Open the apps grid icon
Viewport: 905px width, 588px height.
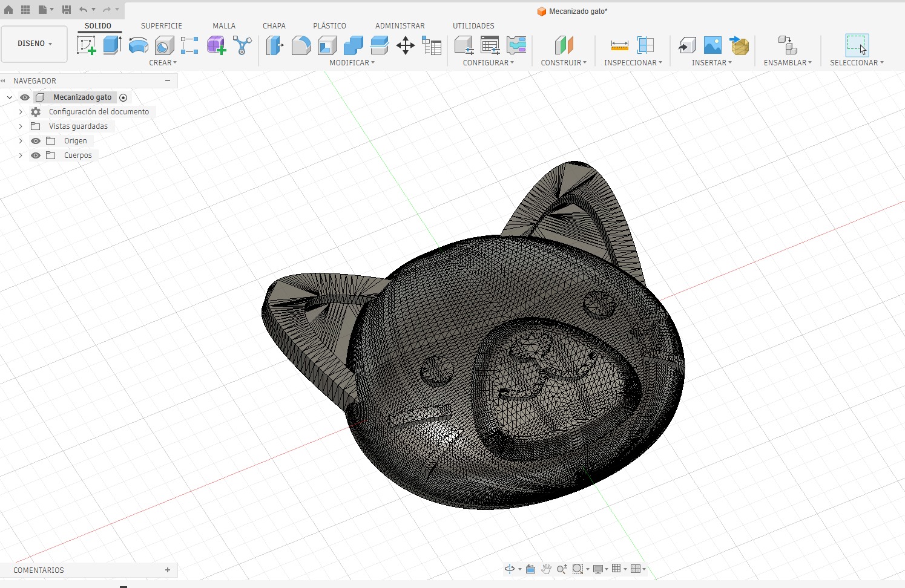[25, 10]
